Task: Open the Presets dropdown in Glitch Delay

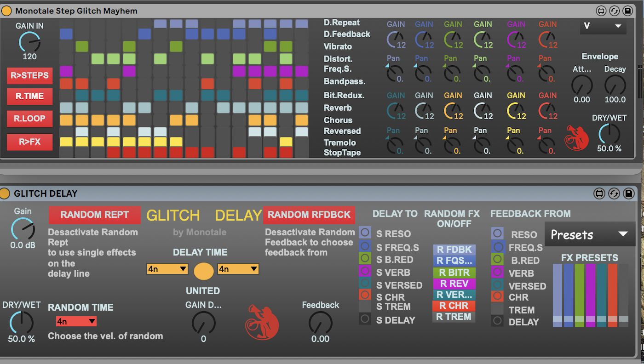Action: [x=589, y=234]
